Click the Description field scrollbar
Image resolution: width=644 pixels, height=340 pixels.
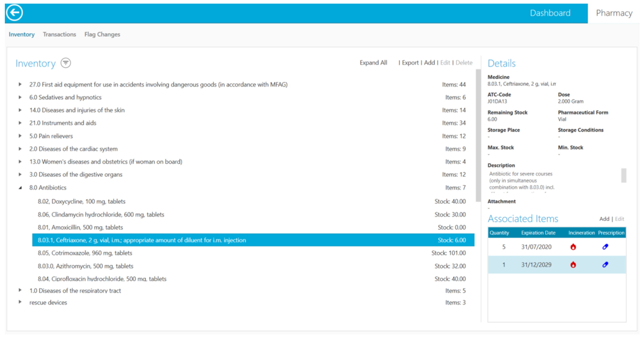(623, 176)
